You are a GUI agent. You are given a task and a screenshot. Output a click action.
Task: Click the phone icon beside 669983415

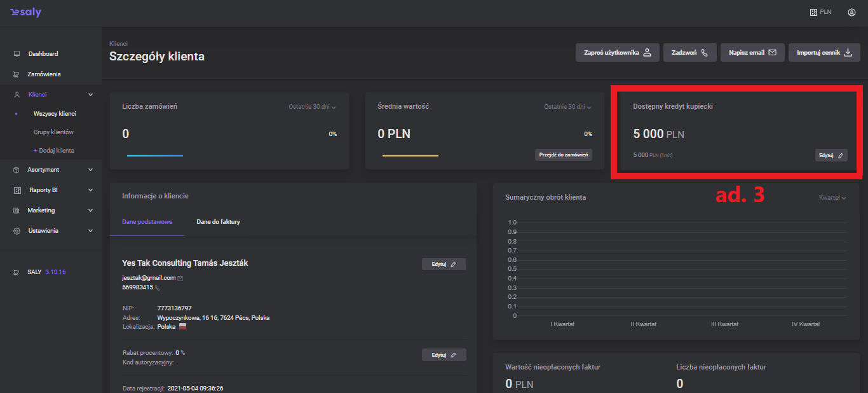click(158, 287)
